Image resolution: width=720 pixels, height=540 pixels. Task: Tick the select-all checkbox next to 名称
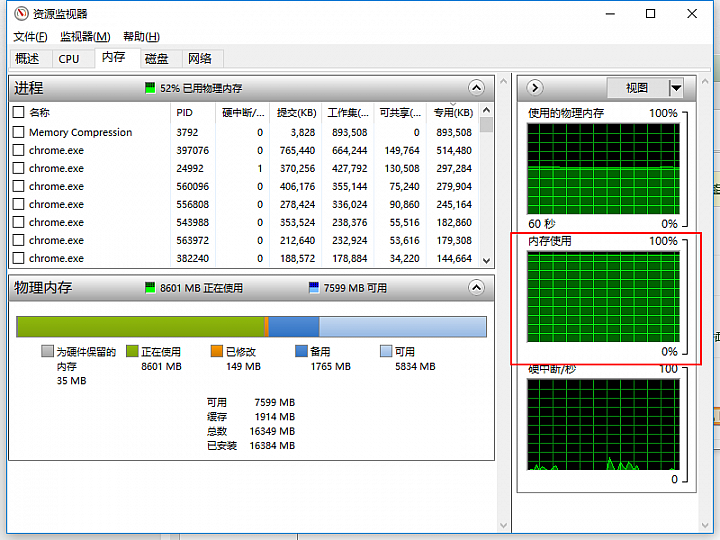click(x=18, y=112)
